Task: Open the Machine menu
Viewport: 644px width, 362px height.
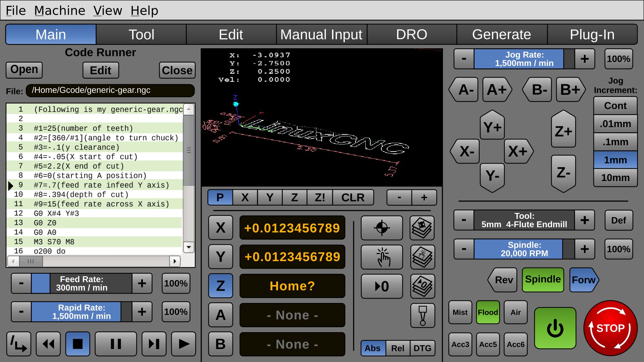Action: coord(60,10)
